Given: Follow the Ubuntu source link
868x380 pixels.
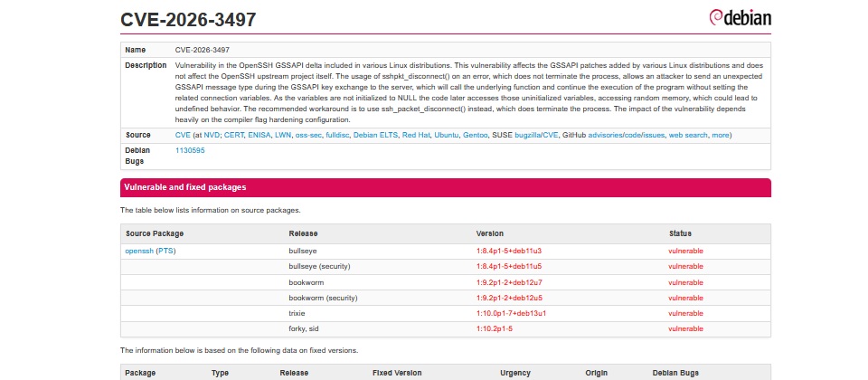Looking at the screenshot, I should pyautogui.click(x=447, y=135).
